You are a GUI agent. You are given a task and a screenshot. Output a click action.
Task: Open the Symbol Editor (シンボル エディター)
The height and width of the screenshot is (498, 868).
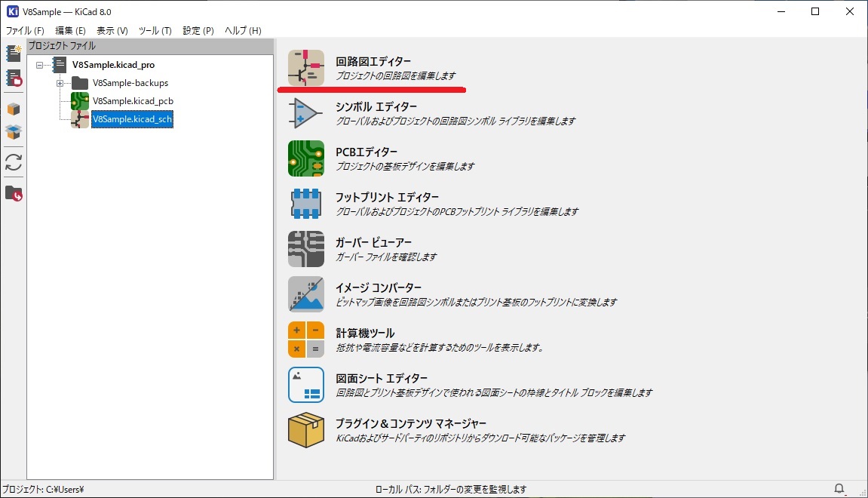pyautogui.click(x=305, y=113)
